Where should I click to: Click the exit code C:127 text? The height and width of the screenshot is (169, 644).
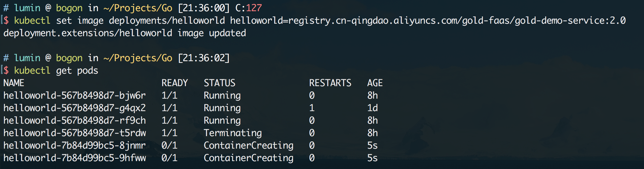(x=249, y=8)
